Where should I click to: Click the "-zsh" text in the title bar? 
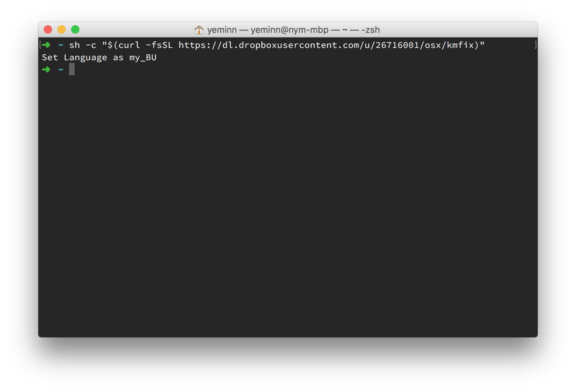[x=371, y=30]
